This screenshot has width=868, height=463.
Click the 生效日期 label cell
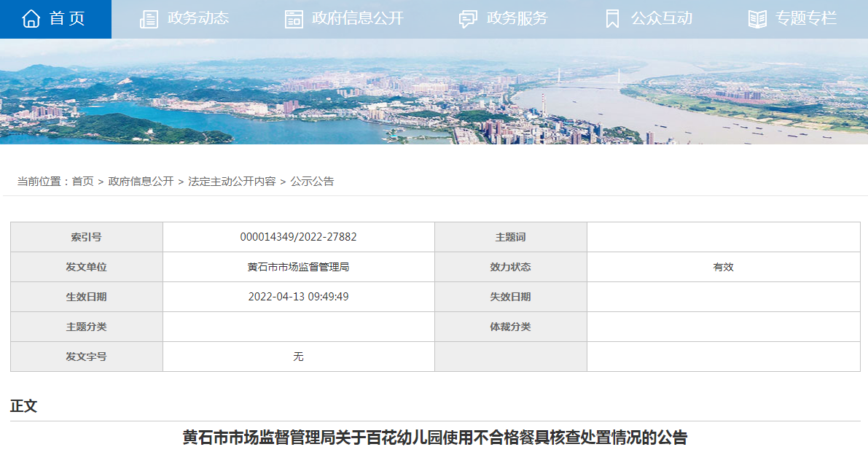point(86,297)
